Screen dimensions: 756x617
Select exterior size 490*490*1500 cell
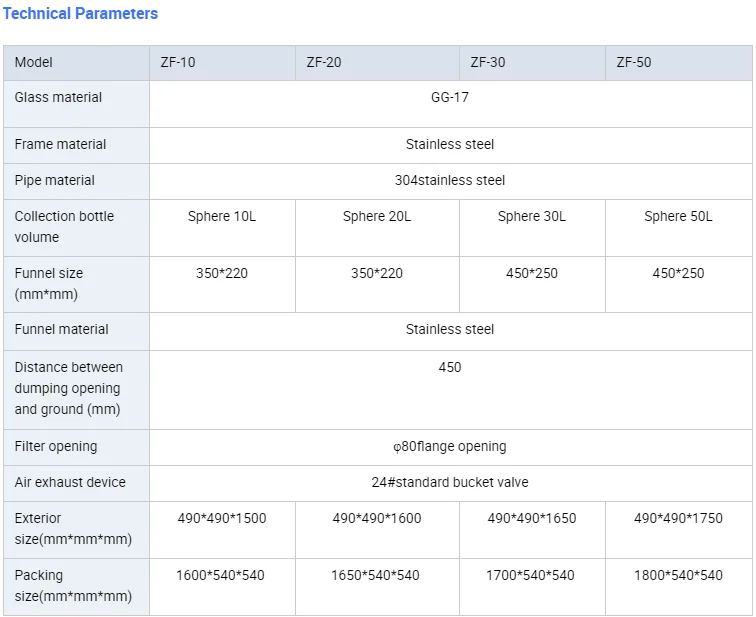pos(222,518)
